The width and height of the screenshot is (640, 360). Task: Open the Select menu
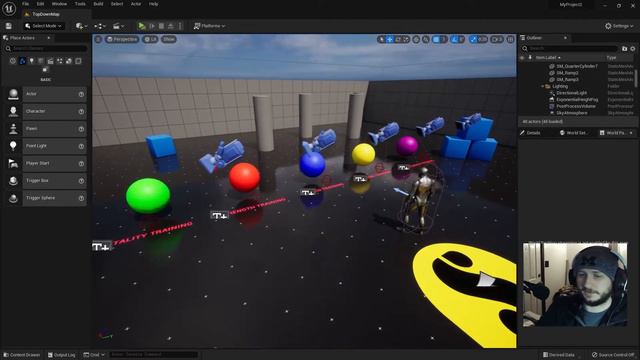[117, 4]
